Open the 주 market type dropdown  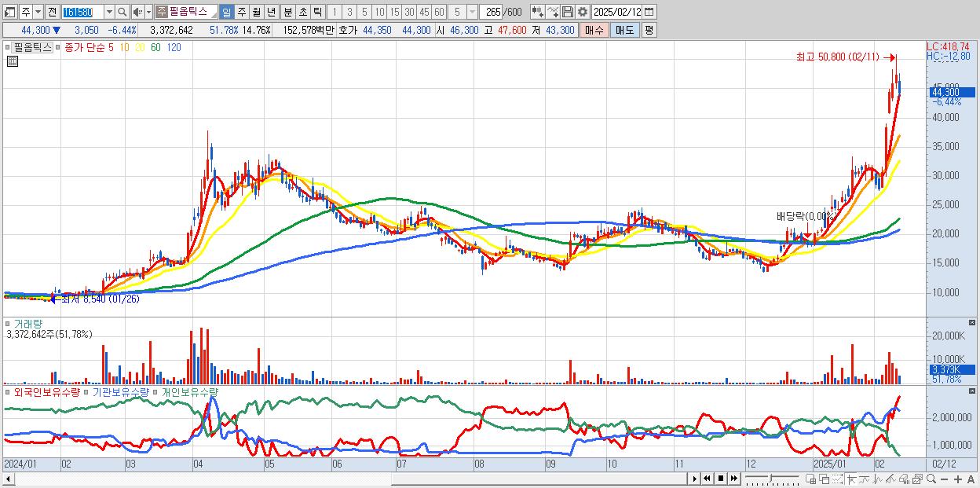coord(38,12)
